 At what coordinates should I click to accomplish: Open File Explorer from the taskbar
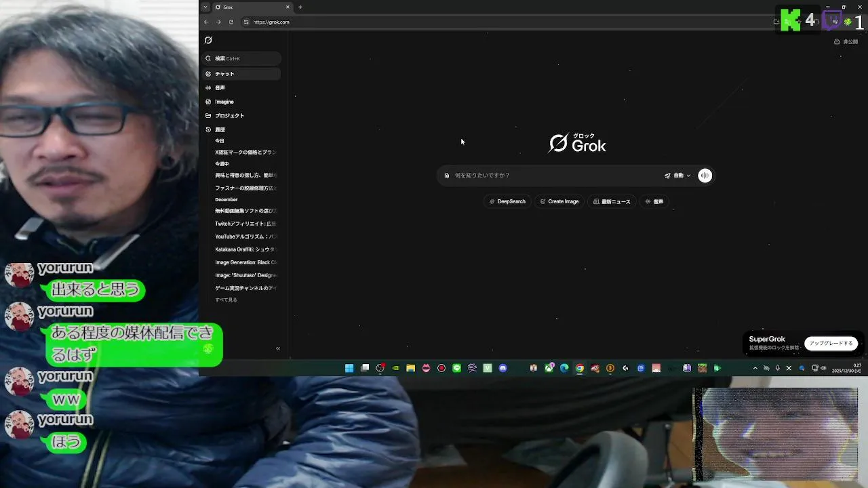click(411, 368)
